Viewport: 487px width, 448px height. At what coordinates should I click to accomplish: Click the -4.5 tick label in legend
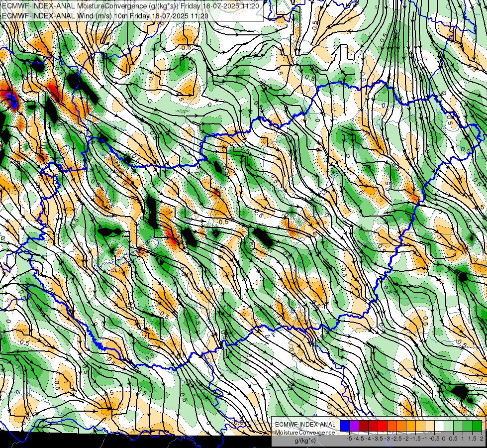(x=359, y=439)
